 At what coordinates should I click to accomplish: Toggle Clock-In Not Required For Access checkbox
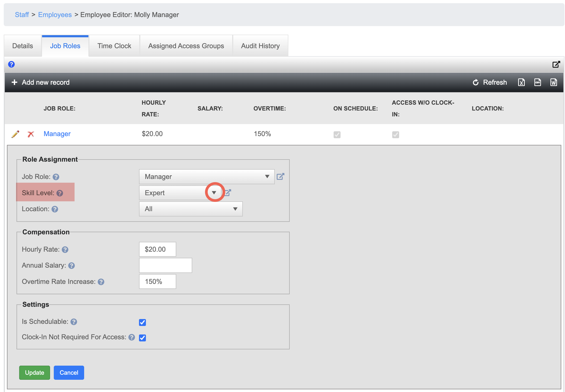142,338
